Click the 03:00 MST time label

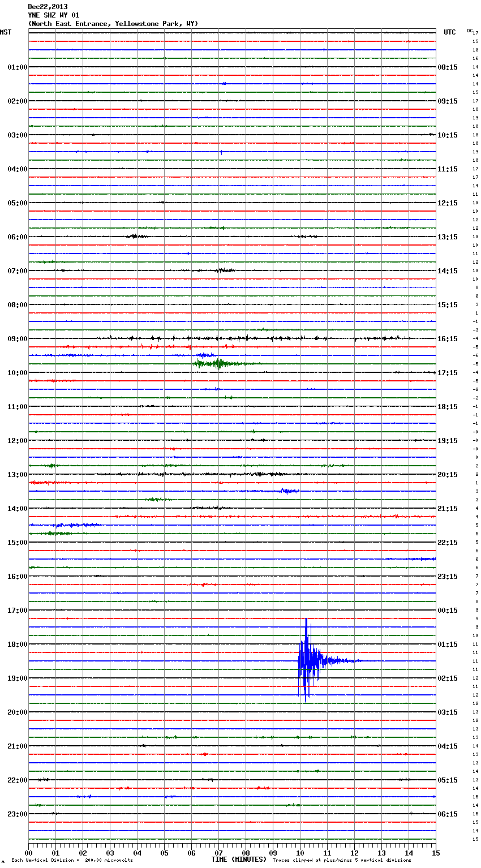(x=17, y=135)
